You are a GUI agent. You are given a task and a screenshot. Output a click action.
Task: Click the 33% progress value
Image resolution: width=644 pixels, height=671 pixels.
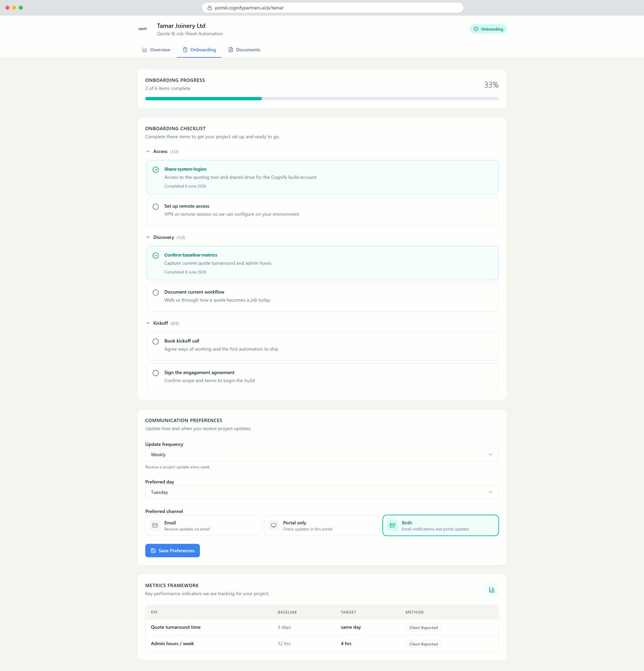coord(491,85)
